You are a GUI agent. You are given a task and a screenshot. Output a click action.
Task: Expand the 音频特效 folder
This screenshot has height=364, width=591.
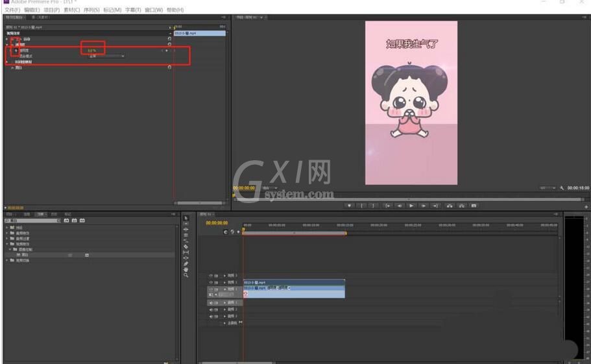point(6,233)
